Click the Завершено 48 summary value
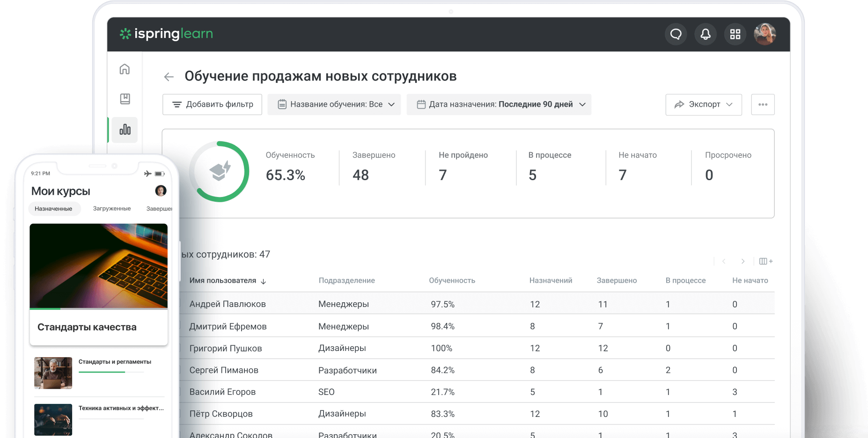Viewport: 868px width, 438px height. 361,175
